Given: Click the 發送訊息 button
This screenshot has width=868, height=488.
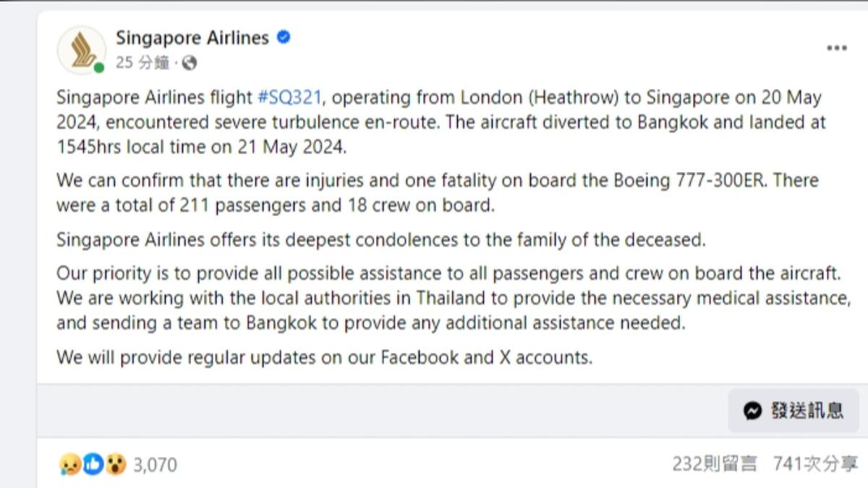Looking at the screenshot, I should point(793,411).
